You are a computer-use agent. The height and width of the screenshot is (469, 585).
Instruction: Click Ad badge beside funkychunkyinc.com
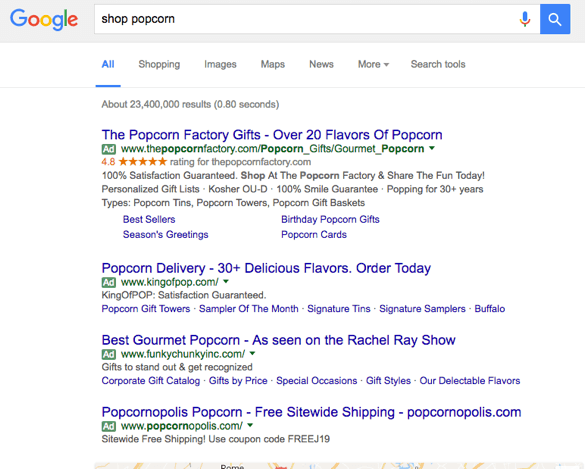pos(109,354)
